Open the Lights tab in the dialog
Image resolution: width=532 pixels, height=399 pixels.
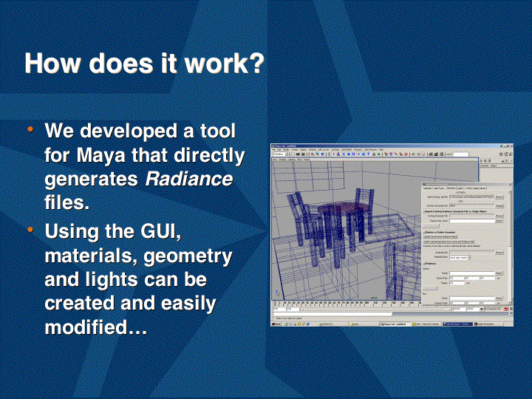click(461, 188)
